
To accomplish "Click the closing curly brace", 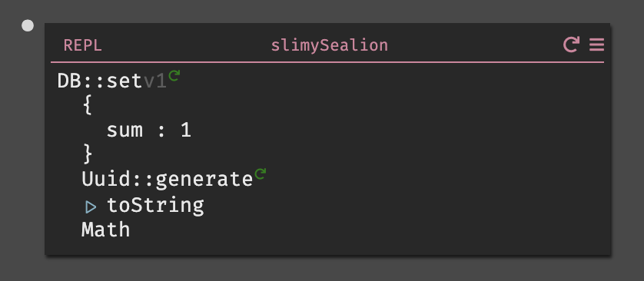I will (88, 154).
